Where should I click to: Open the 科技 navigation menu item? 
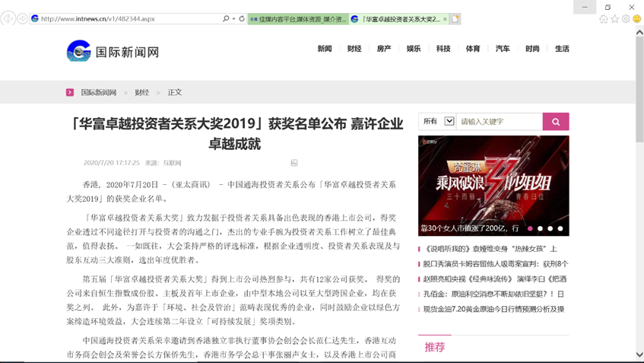coord(443,49)
